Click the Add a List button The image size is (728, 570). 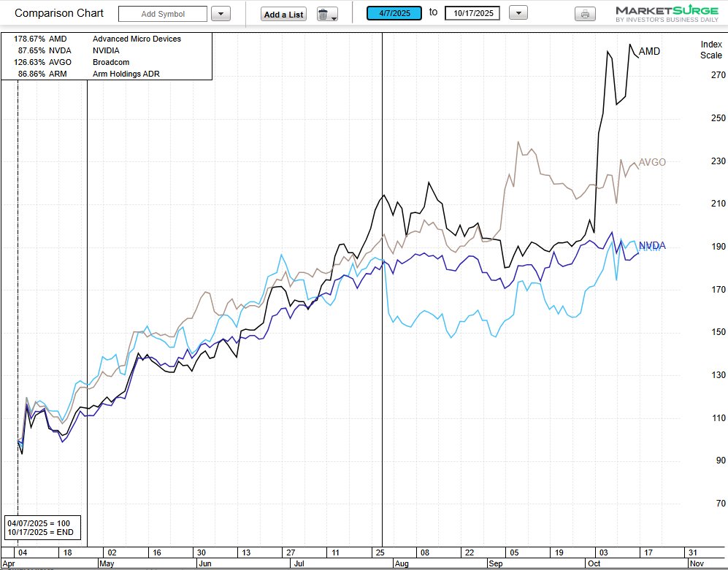(283, 15)
